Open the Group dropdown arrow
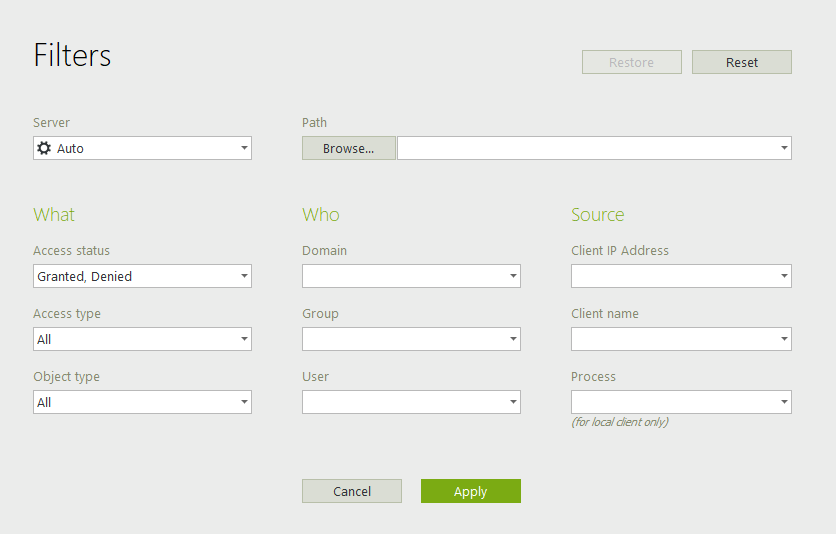Image resolution: width=836 pixels, height=534 pixels. coord(513,339)
